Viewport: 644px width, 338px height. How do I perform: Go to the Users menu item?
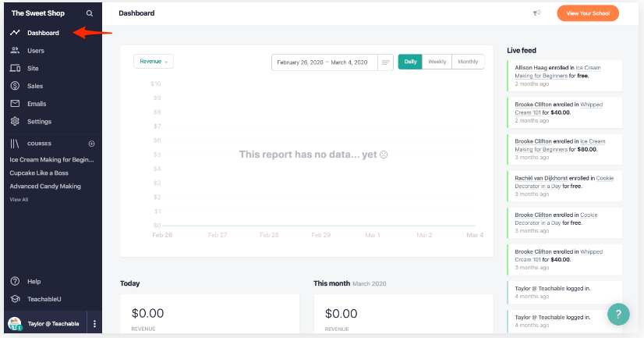tap(35, 51)
